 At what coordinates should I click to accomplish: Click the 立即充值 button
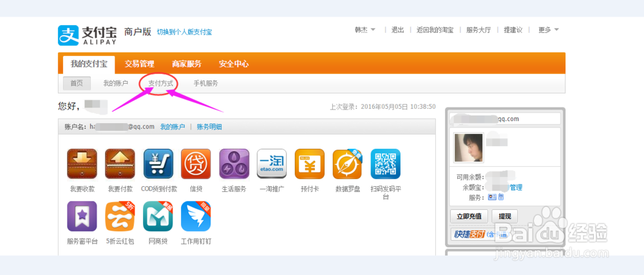click(469, 216)
